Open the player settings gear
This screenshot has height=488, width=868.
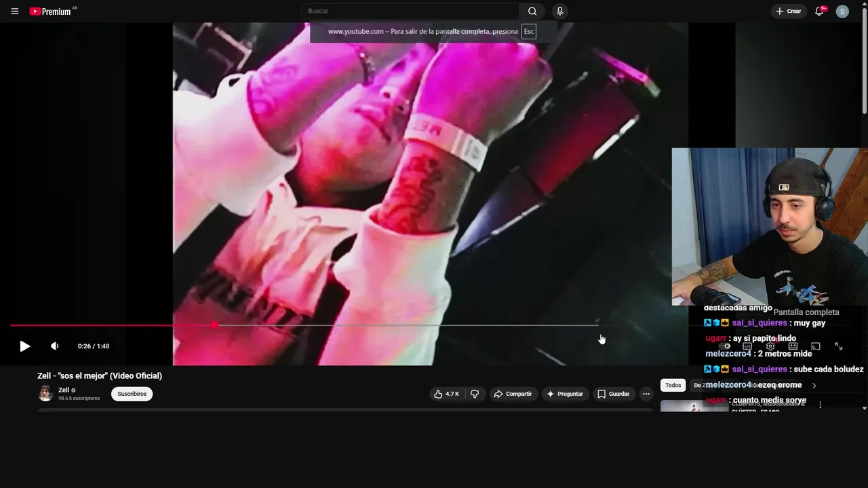[770, 346]
